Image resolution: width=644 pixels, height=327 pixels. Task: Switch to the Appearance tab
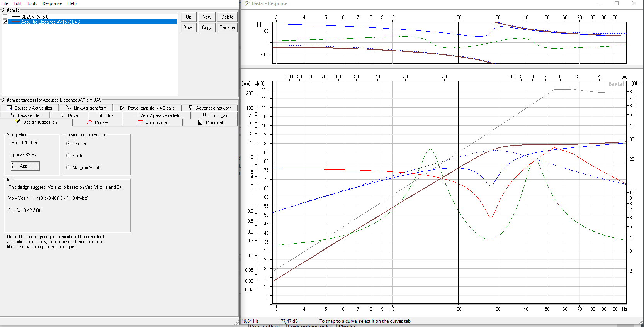click(x=153, y=123)
